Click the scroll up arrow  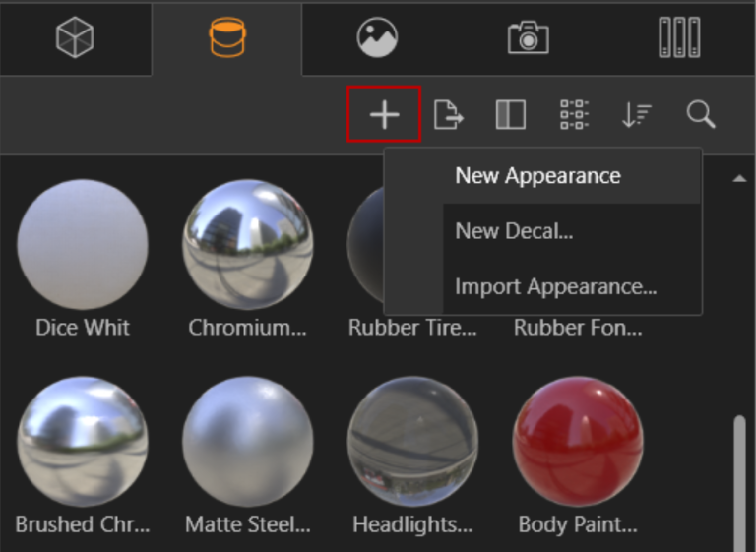(x=738, y=179)
